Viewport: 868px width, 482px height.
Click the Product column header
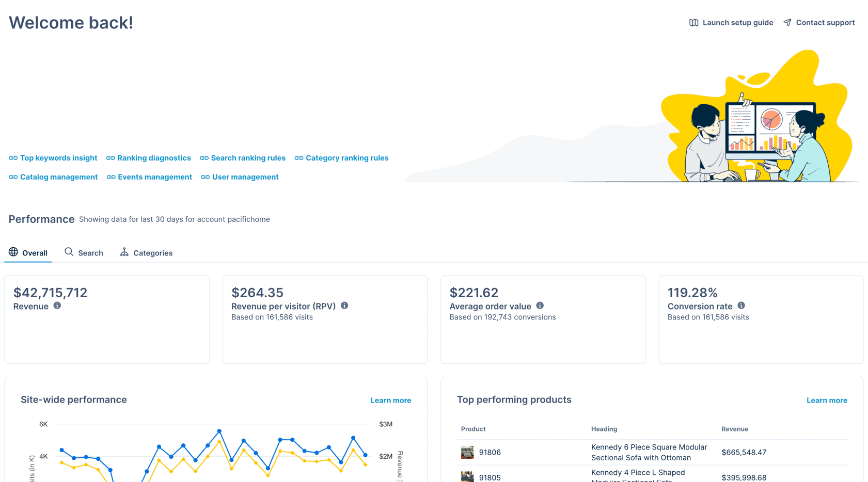coord(473,429)
